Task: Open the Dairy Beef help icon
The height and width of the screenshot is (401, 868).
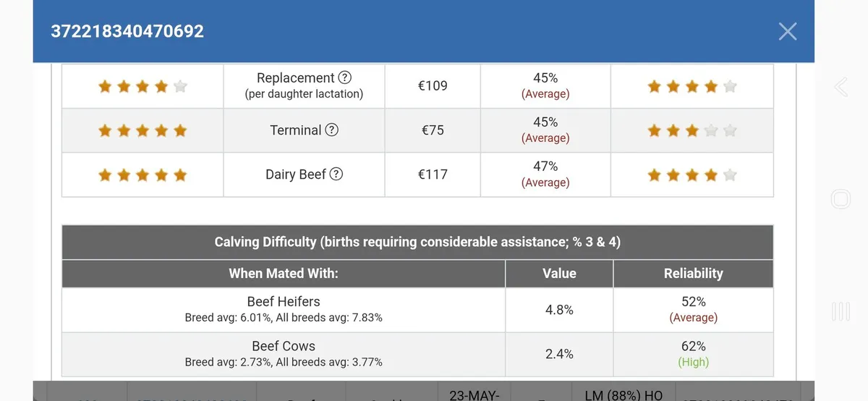Action: click(336, 174)
